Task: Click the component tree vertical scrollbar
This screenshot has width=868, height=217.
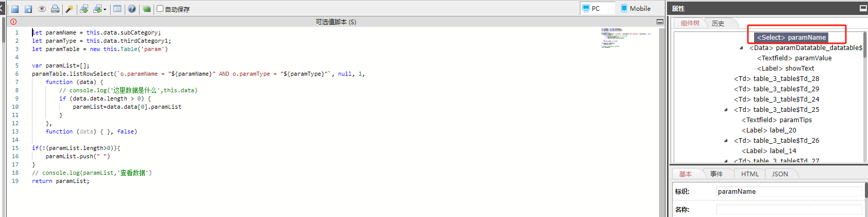Action: 865,97
